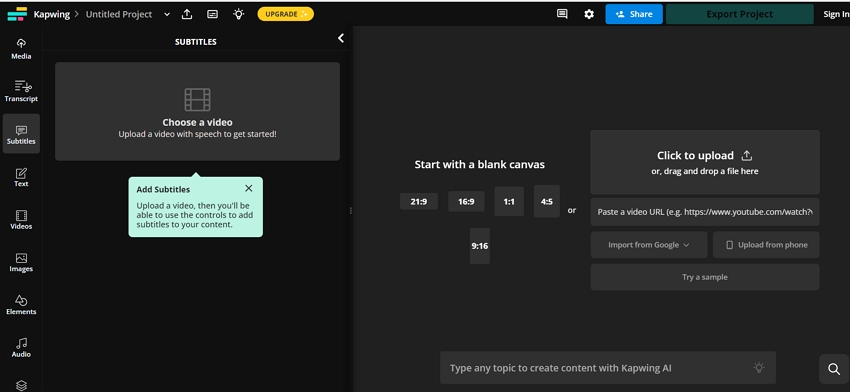The image size is (850, 392).
Task: Click the Click to upload drop zone
Action: click(x=705, y=162)
